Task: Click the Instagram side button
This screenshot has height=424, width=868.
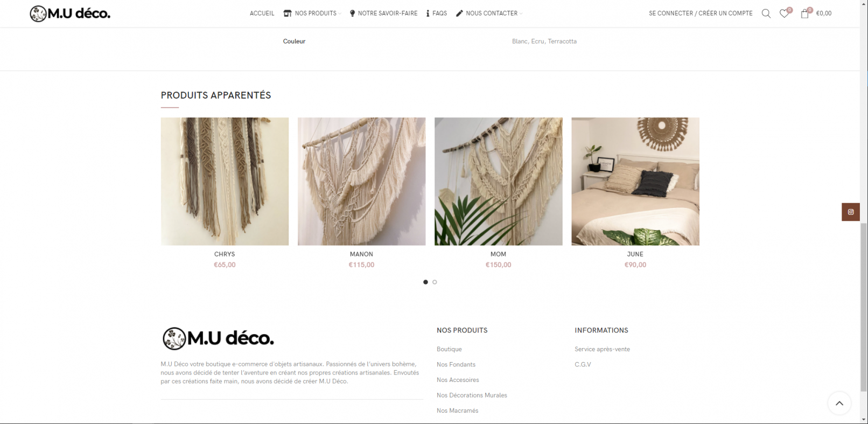Action: pyautogui.click(x=851, y=212)
